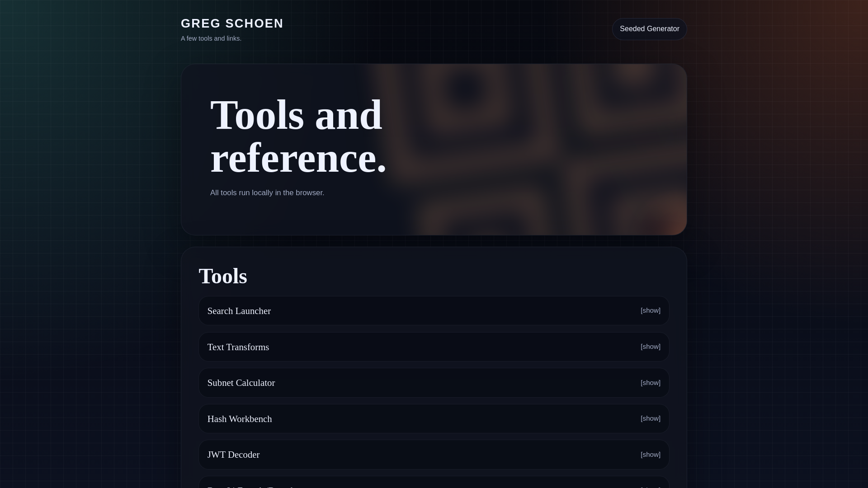Click 'All tools run locally in the browser.' text

point(267,193)
